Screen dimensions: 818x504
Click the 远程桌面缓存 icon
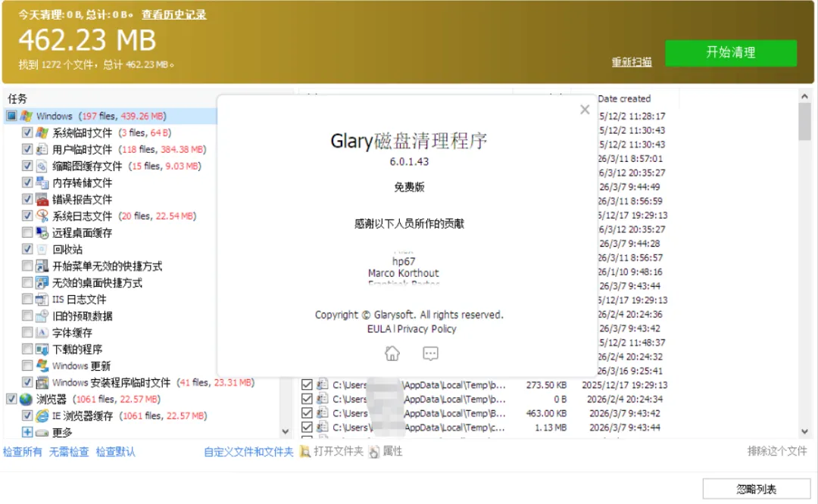(x=42, y=232)
